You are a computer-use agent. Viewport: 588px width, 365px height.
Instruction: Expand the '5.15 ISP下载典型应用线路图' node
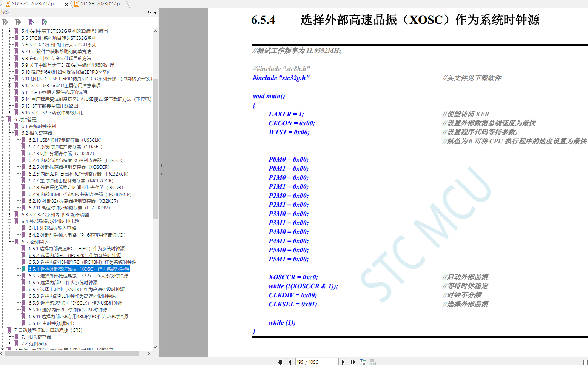click(x=9, y=106)
